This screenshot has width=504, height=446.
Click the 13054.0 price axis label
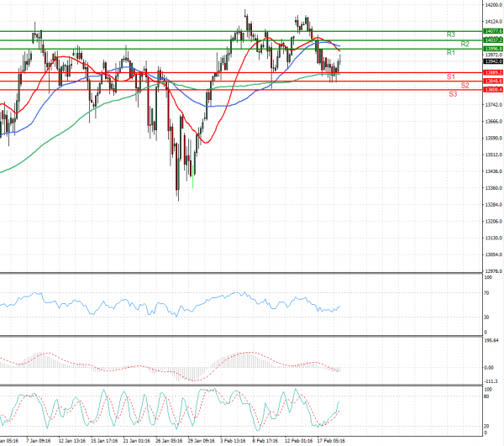click(494, 254)
